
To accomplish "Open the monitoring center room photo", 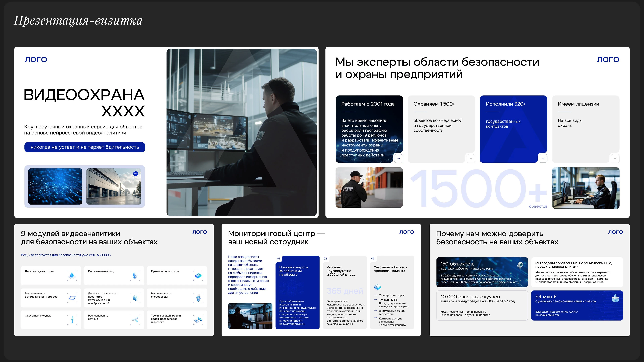I will point(250,316).
